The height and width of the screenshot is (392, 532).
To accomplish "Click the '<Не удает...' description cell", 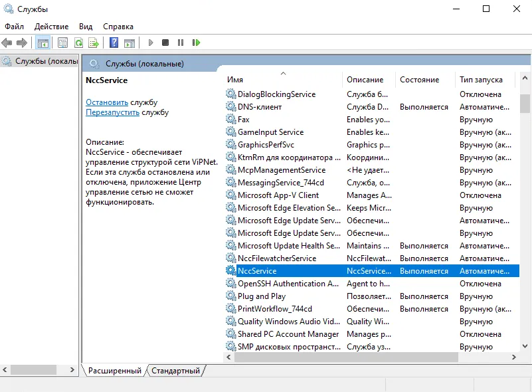I will (x=368, y=169).
